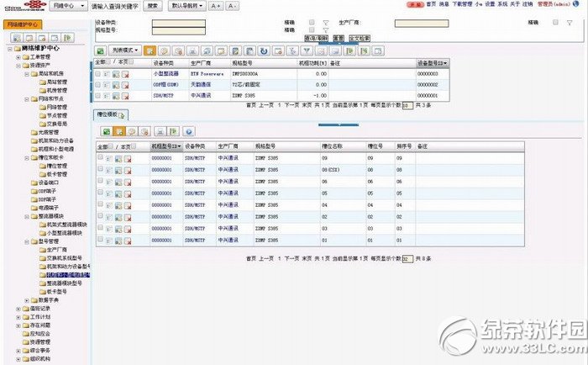Enable precise match checkbox for 生产厂商
The width and height of the screenshot is (588, 365).
tap(555, 22)
